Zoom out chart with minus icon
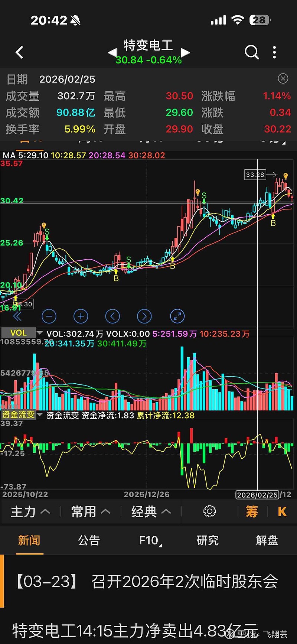This screenshot has width=297, height=644. click(49, 316)
